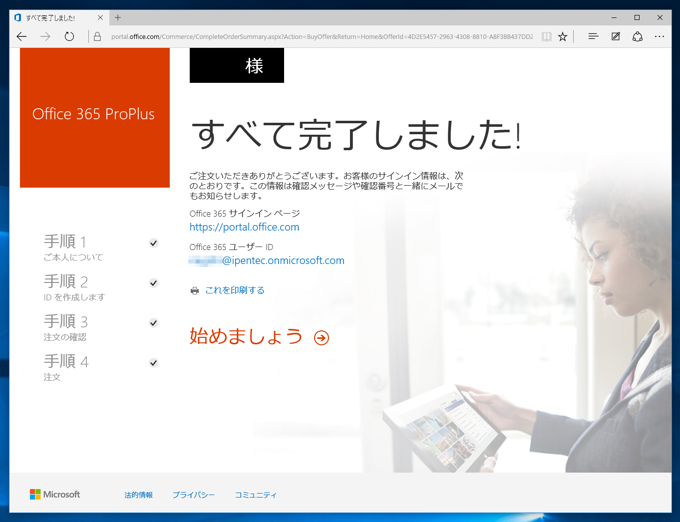
Task: Make a web note pen icon
Action: coord(615,37)
